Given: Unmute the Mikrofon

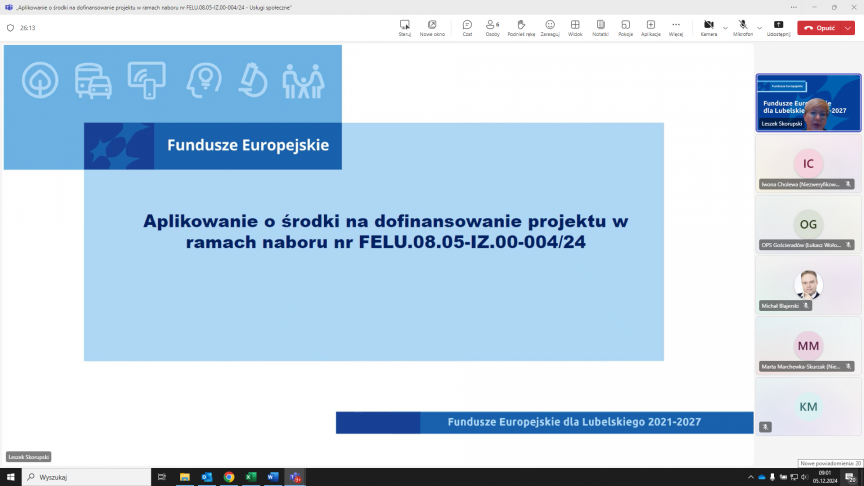Looking at the screenshot, I should (743, 28).
